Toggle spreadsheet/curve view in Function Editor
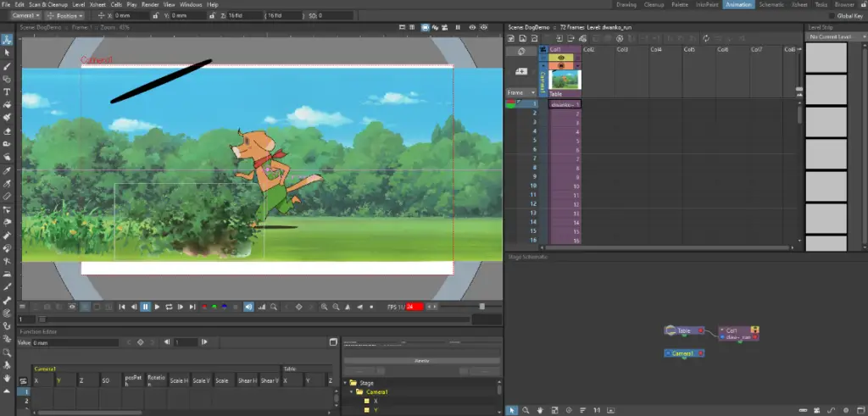 (333, 342)
